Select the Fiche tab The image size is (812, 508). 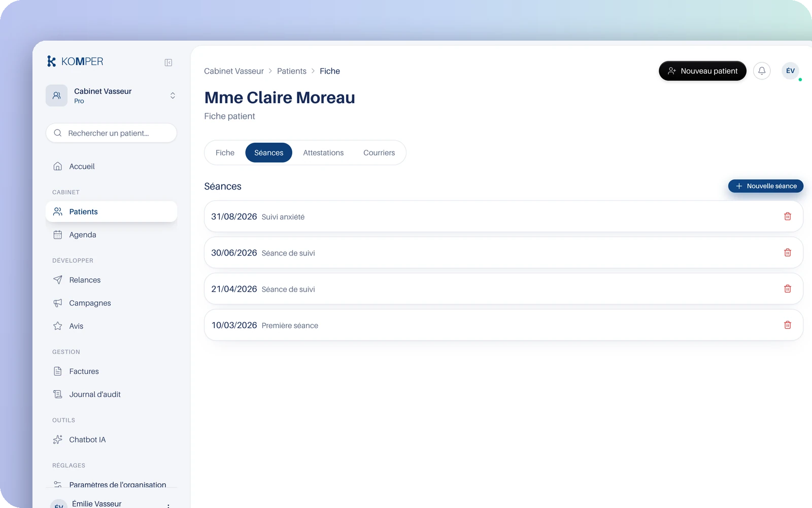pyautogui.click(x=225, y=153)
